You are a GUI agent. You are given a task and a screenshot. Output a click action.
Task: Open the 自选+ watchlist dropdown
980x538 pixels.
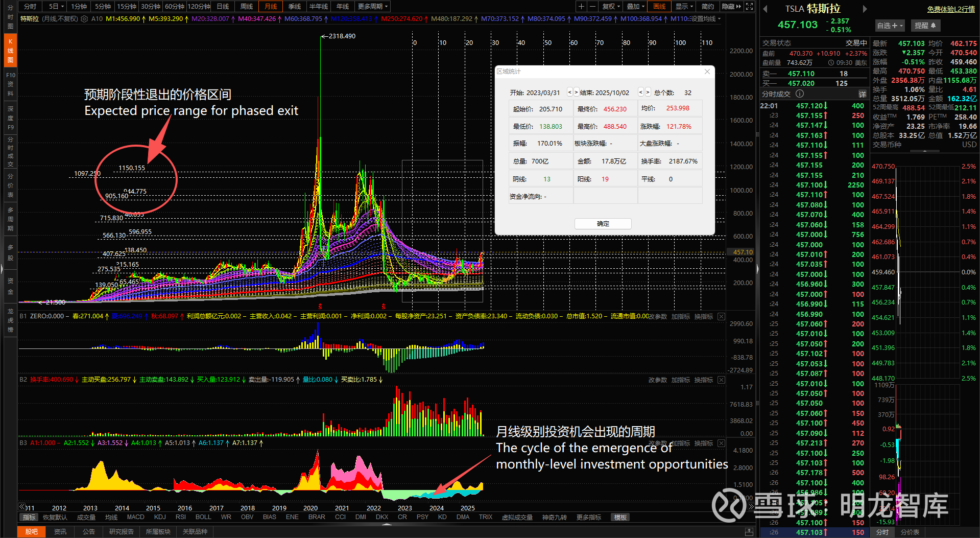[x=890, y=26]
